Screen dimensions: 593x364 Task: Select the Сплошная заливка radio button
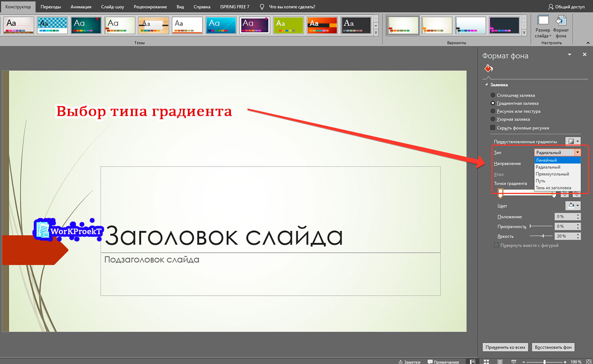coord(493,95)
